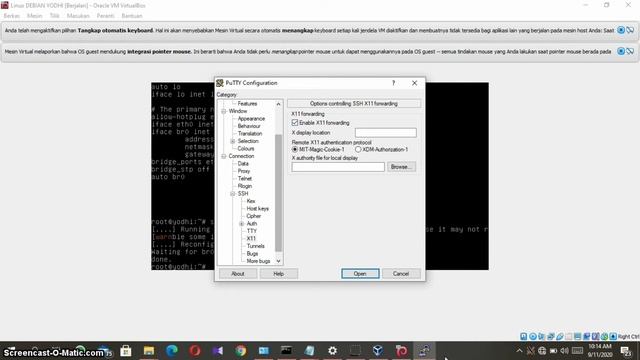
Task: Select the Host keys category
Action: [x=258, y=209]
